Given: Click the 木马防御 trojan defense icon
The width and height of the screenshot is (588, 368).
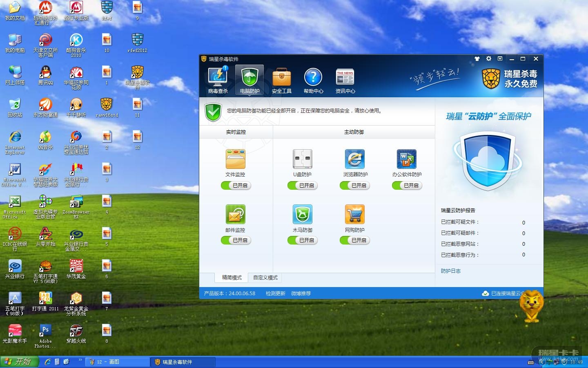Looking at the screenshot, I should point(303,214).
